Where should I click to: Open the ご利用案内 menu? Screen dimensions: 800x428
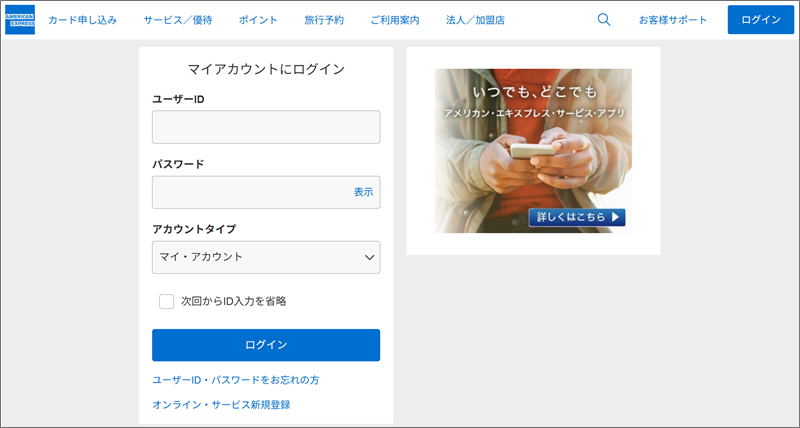coord(395,20)
